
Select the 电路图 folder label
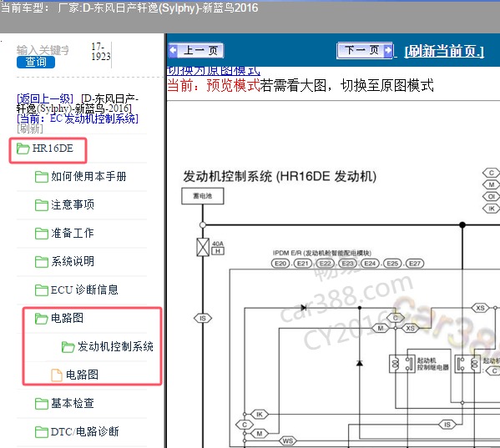point(67,319)
